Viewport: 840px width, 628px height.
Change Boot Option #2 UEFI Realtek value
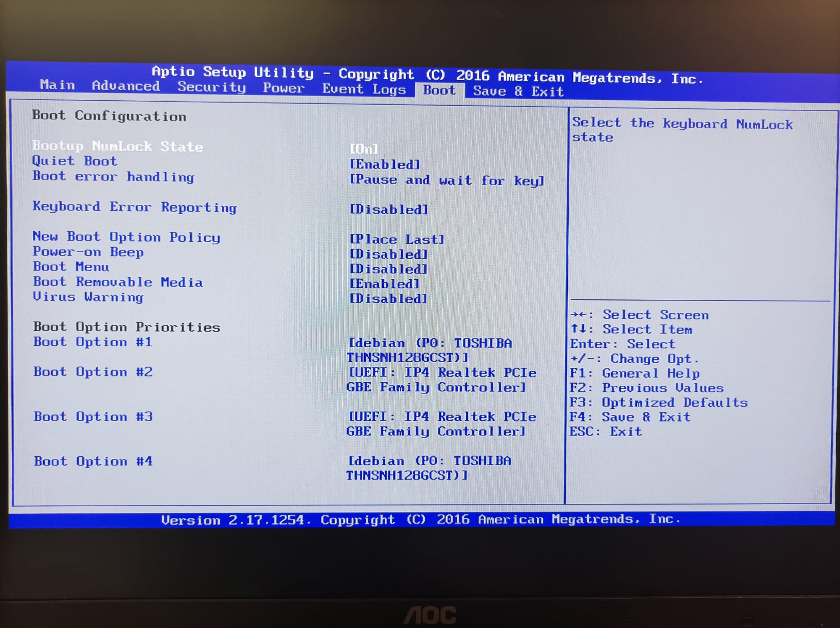click(441, 379)
